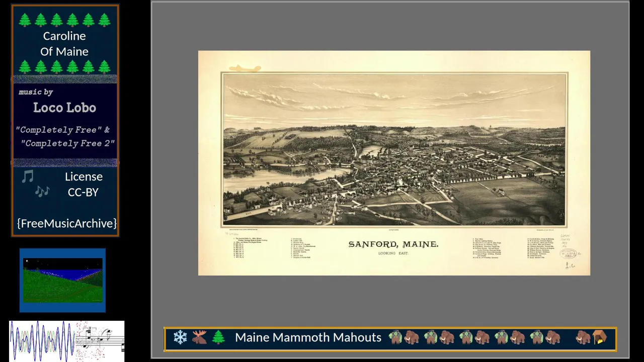Click the '"Completely Free" &' song title
The image size is (644, 362).
pos(63,130)
